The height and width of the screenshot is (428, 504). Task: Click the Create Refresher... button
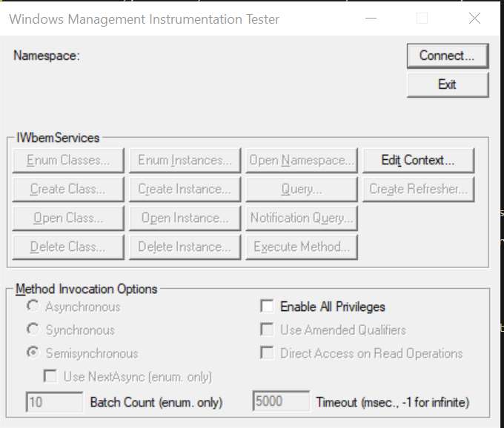(x=417, y=189)
